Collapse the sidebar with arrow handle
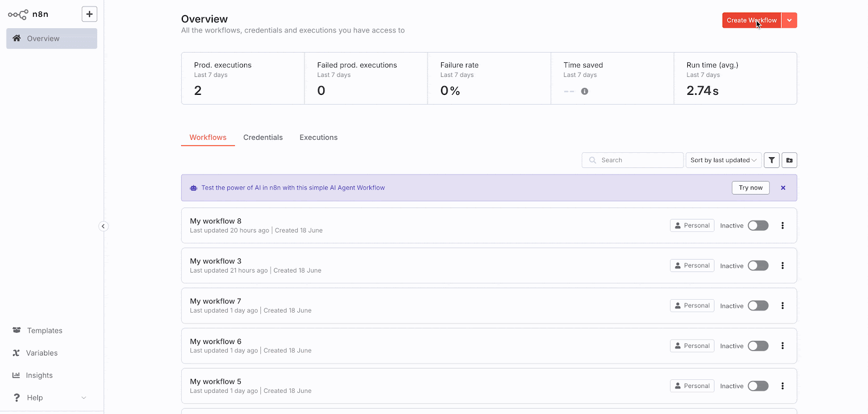 103,227
